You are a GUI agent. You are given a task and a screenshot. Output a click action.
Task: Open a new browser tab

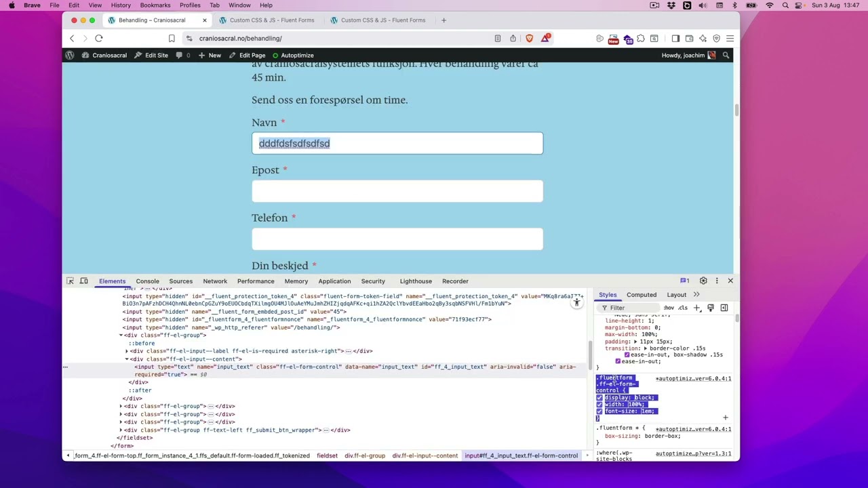pyautogui.click(x=443, y=20)
